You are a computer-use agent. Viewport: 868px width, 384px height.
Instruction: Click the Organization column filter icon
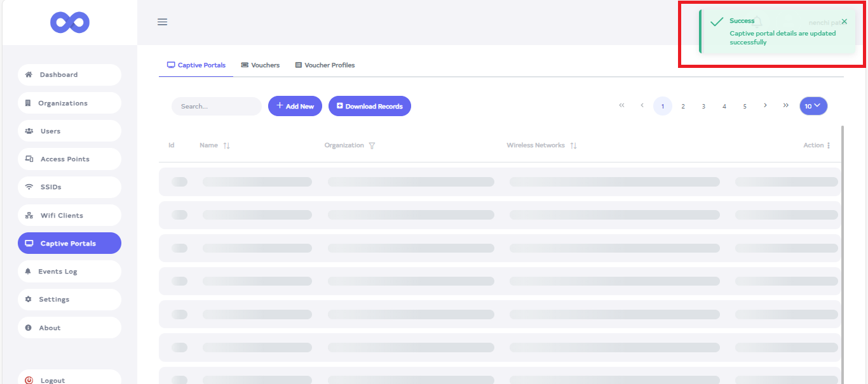pos(372,146)
